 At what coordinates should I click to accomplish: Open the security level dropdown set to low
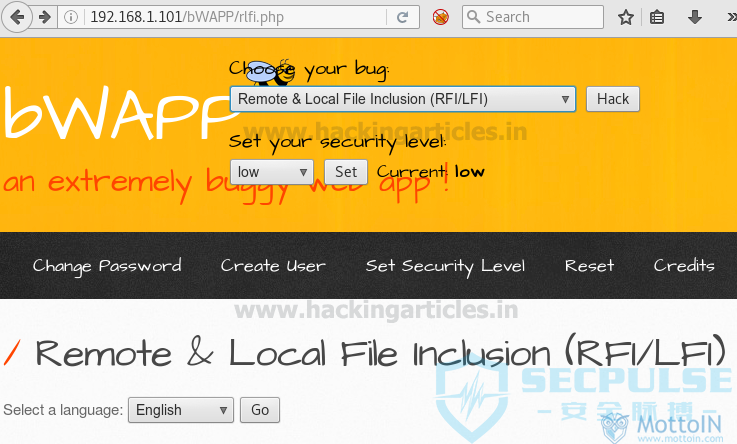click(x=272, y=172)
